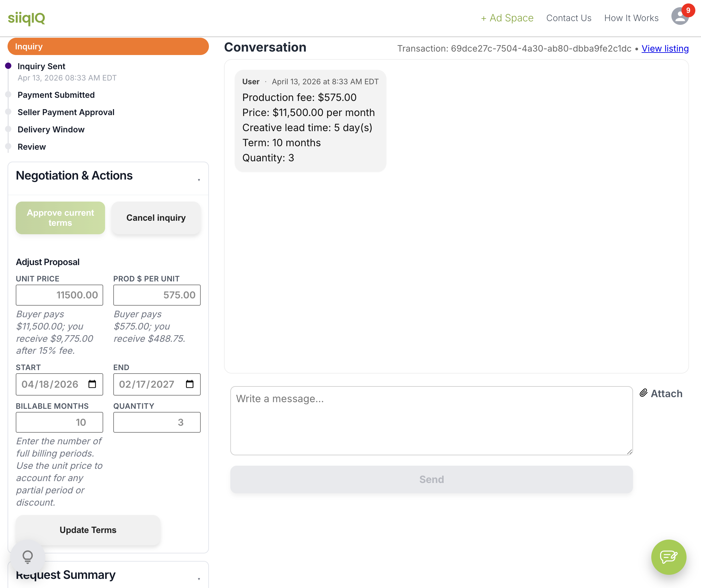Select the Review timeline step
The image size is (701, 588).
click(x=32, y=147)
